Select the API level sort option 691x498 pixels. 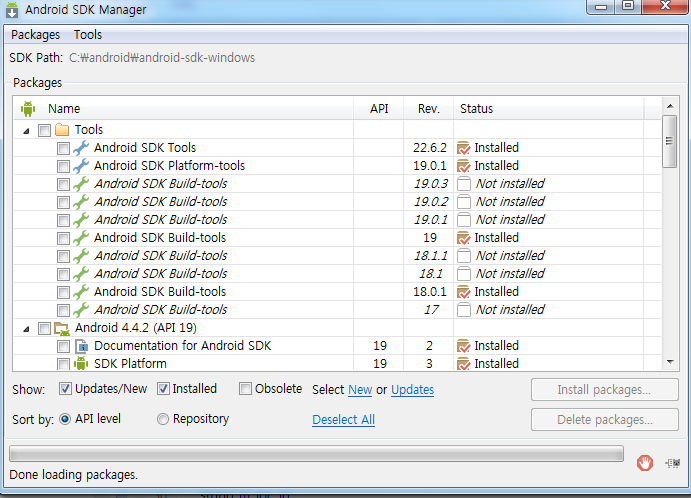[x=65, y=419]
